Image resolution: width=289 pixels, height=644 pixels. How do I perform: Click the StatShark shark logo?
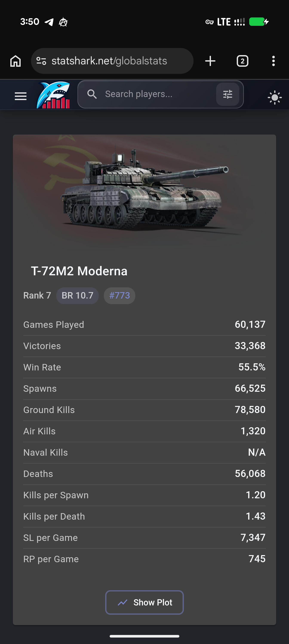54,95
